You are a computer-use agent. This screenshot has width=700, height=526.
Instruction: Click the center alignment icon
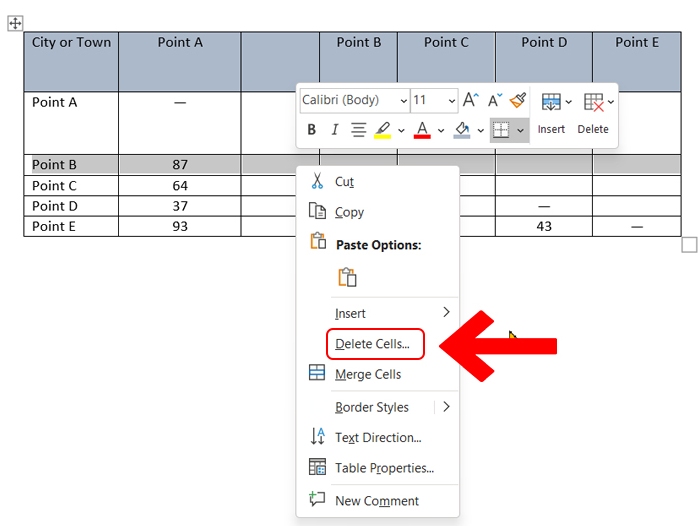[358, 130]
